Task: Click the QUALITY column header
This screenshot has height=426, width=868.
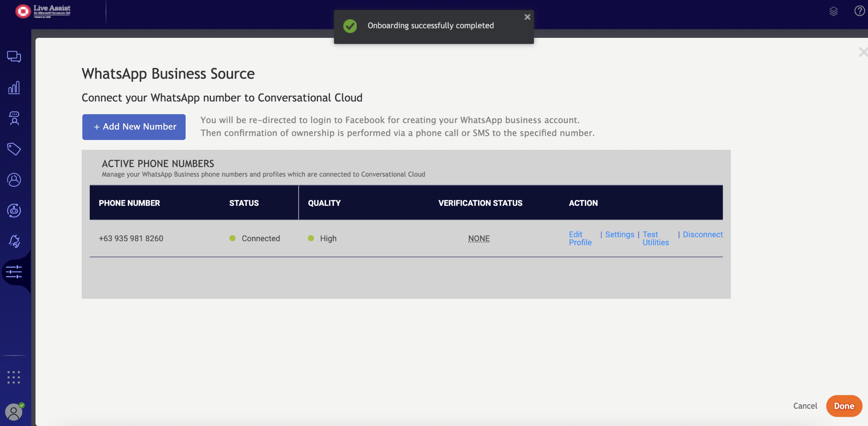Action: pyautogui.click(x=324, y=203)
